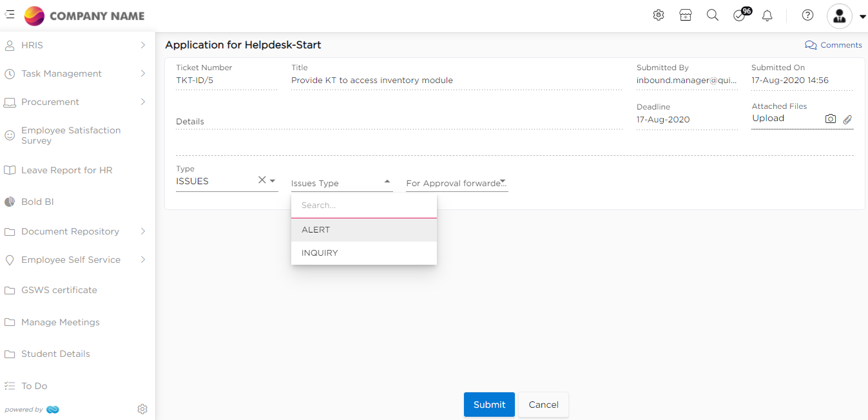Click the Deadline value 17-Aug-2020
The height and width of the screenshot is (420, 868).
[663, 120]
